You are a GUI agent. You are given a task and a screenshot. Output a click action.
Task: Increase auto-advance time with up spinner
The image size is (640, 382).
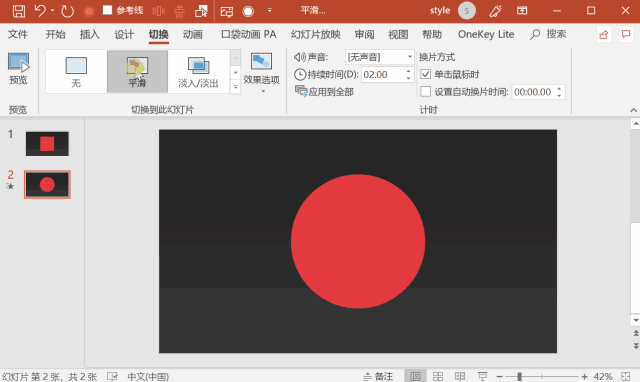coord(560,88)
